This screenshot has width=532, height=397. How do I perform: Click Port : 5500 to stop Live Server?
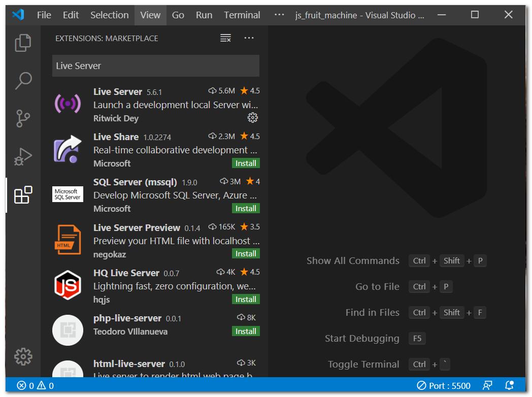click(x=444, y=386)
